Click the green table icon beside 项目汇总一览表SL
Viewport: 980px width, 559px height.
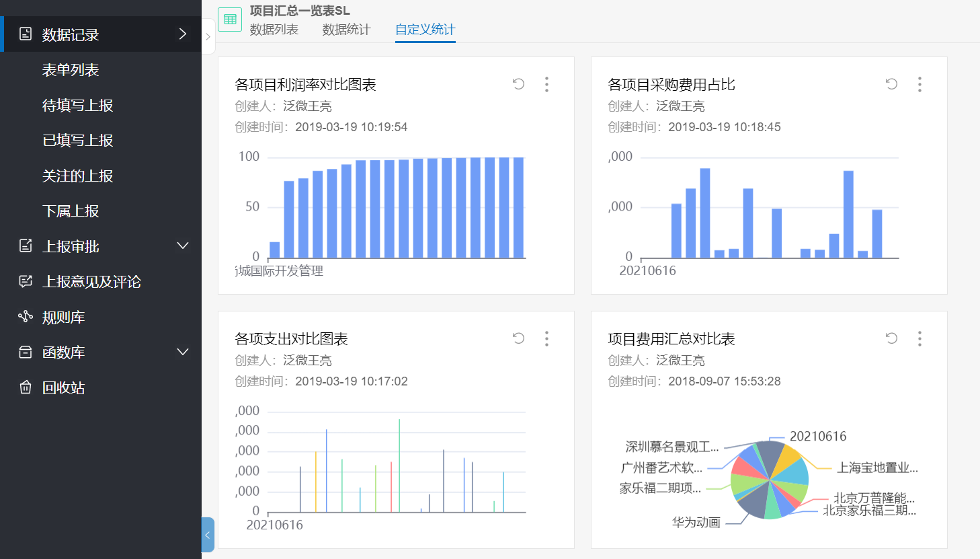(230, 19)
